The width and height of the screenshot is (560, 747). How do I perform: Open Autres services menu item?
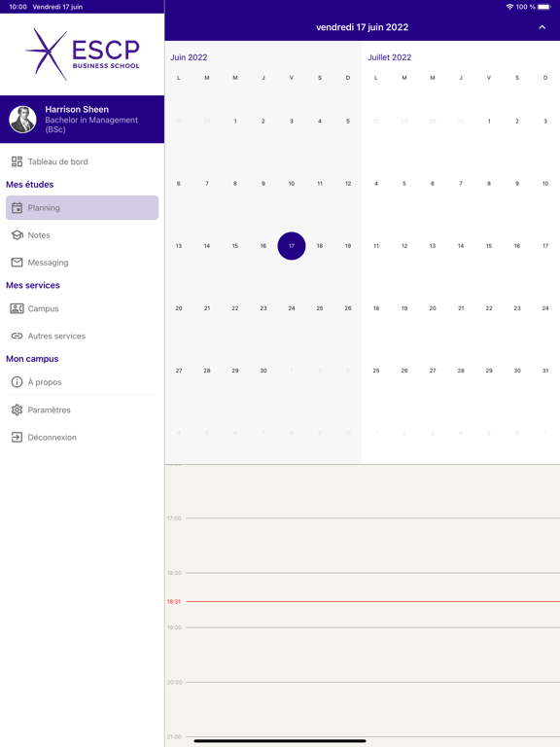point(82,336)
